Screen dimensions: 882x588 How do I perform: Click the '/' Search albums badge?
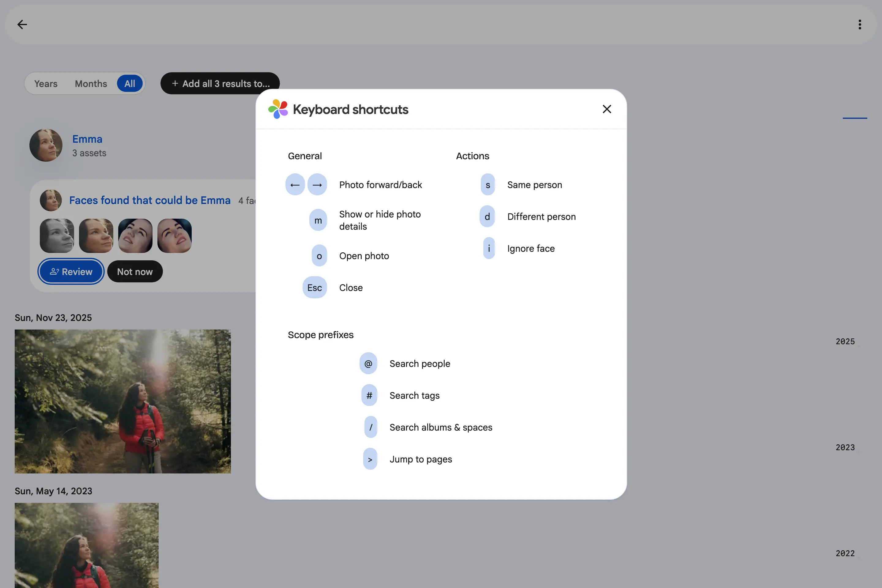[371, 427]
